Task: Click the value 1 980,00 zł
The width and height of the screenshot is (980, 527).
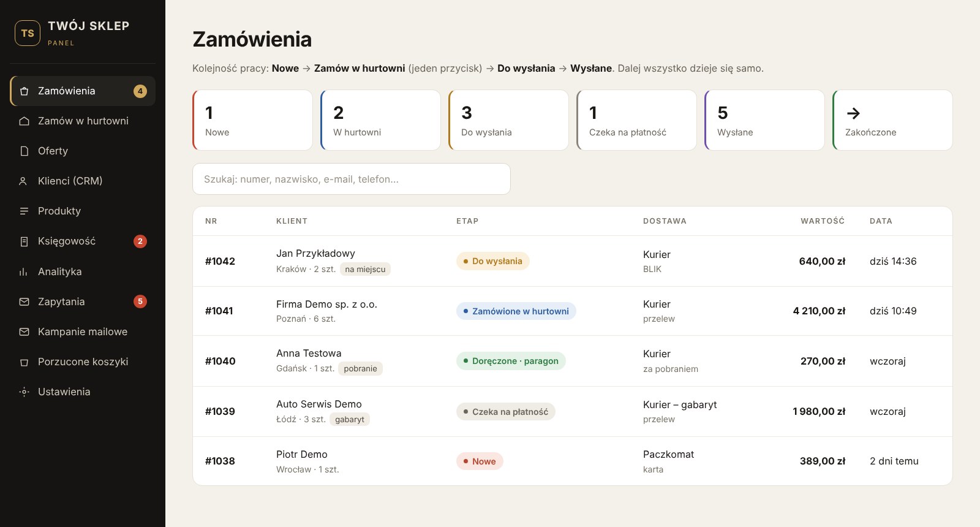Action: pyautogui.click(x=819, y=412)
